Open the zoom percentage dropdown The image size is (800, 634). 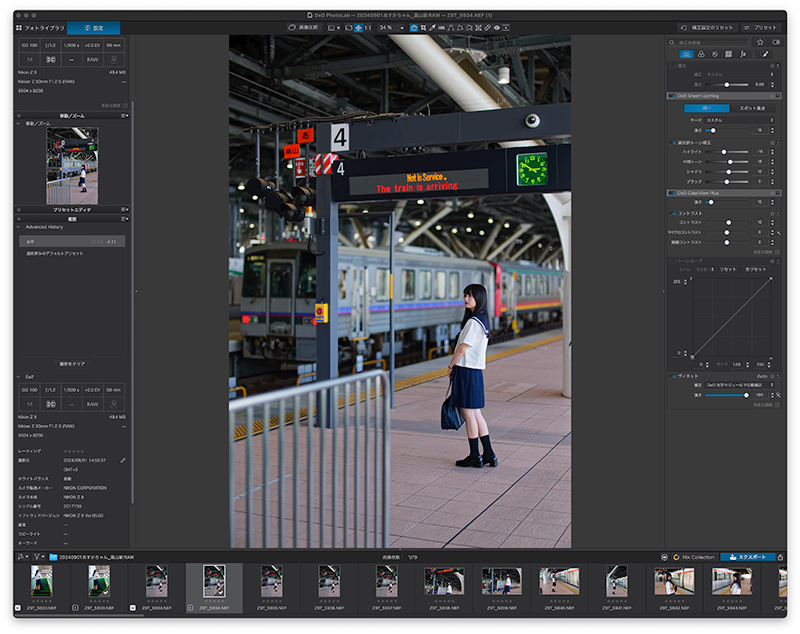pyautogui.click(x=390, y=28)
